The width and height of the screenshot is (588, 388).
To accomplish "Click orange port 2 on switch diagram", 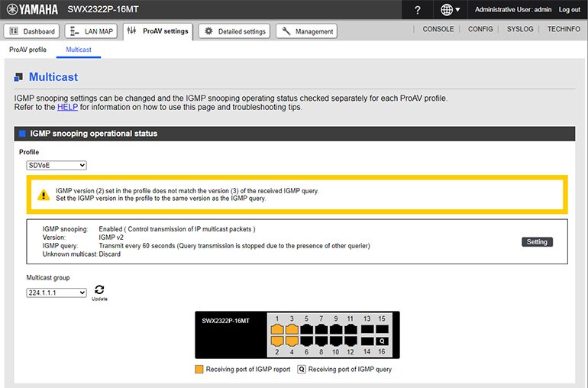I will point(277,341).
